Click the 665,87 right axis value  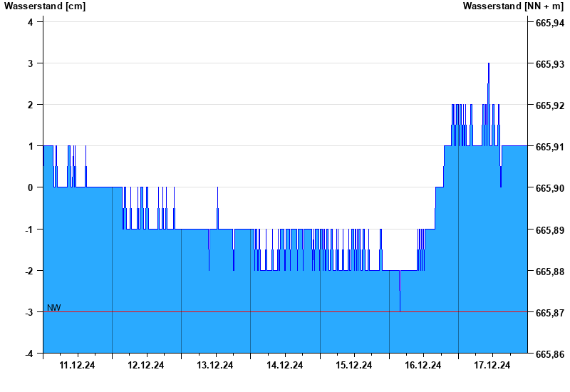tap(549, 313)
